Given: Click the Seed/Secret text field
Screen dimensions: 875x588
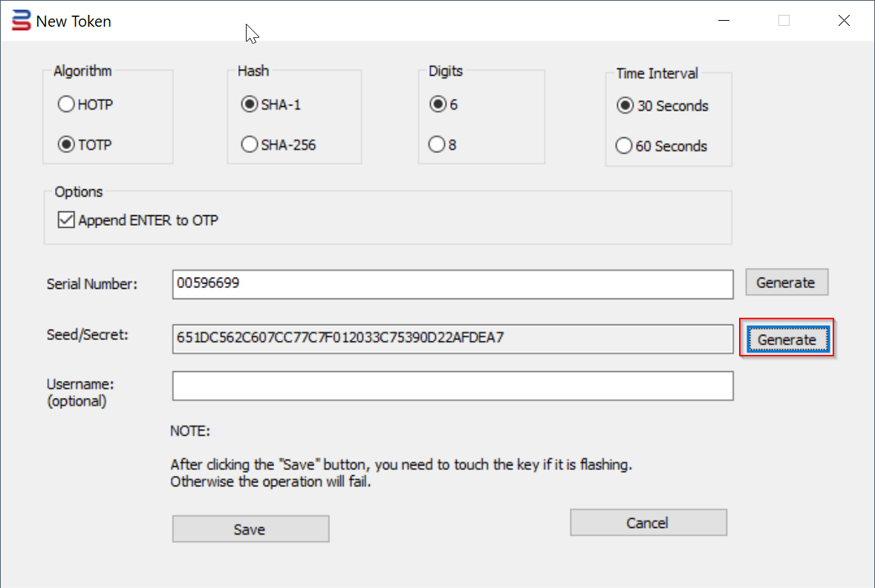Looking at the screenshot, I should coord(452,339).
